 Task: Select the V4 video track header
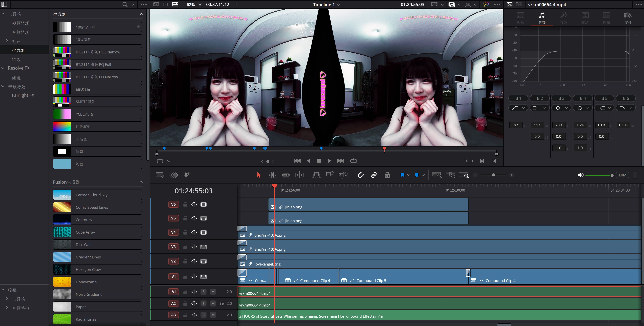(x=173, y=232)
